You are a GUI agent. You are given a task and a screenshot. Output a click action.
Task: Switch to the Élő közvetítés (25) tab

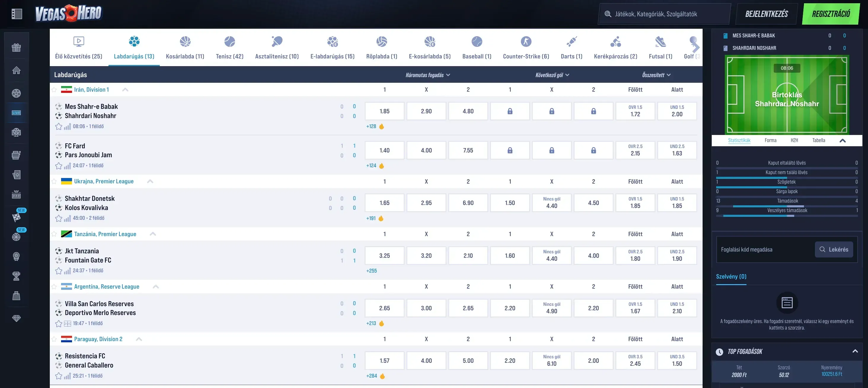point(79,47)
